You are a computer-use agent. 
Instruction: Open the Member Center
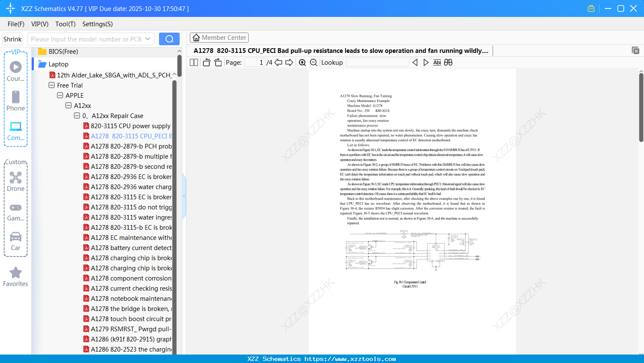[x=219, y=38]
